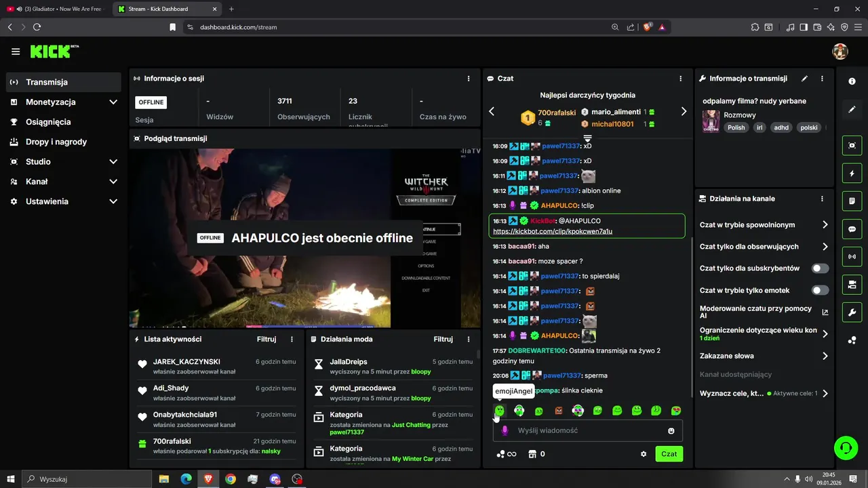Open the emoji picker in the message box
This screenshot has height=488, width=868.
[671, 431]
